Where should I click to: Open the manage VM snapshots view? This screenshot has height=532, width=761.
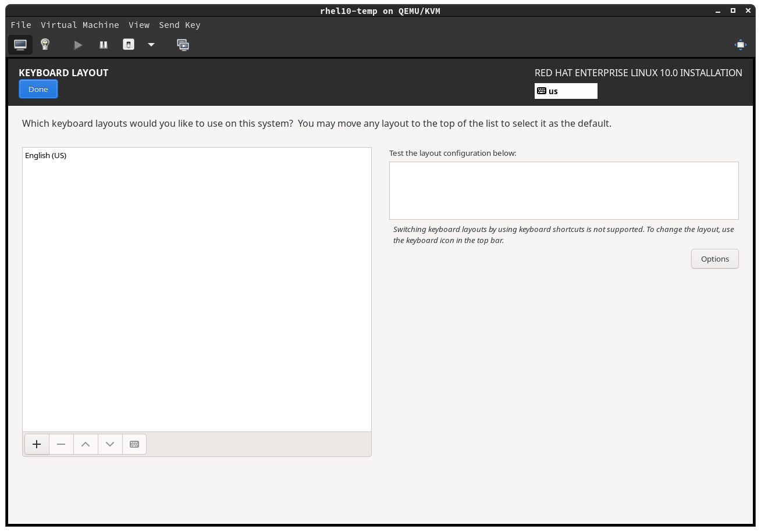[183, 45]
